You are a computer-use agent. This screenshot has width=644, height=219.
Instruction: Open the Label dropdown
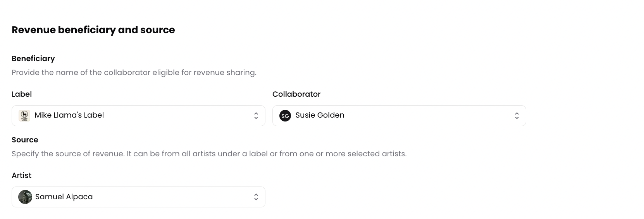tap(155, 116)
